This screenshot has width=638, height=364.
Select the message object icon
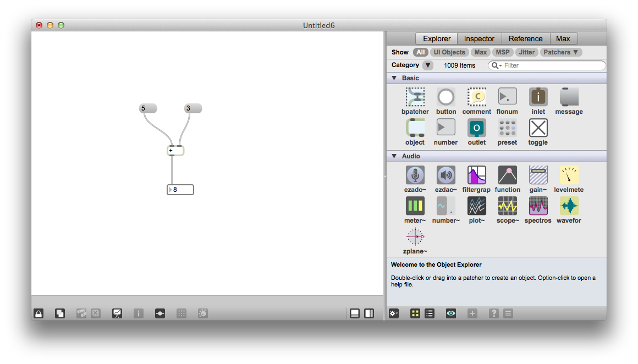point(569,97)
